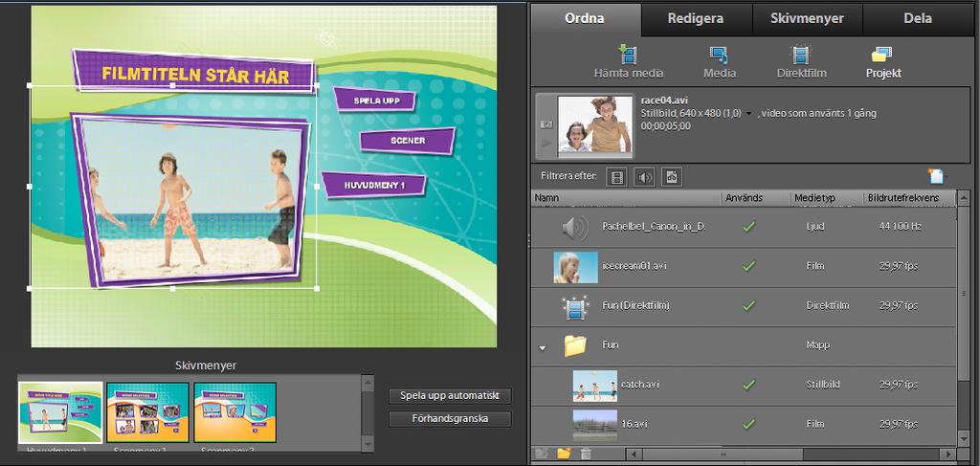This screenshot has width=980, height=466.
Task: Collapse the Fun folder
Action: click(542, 347)
